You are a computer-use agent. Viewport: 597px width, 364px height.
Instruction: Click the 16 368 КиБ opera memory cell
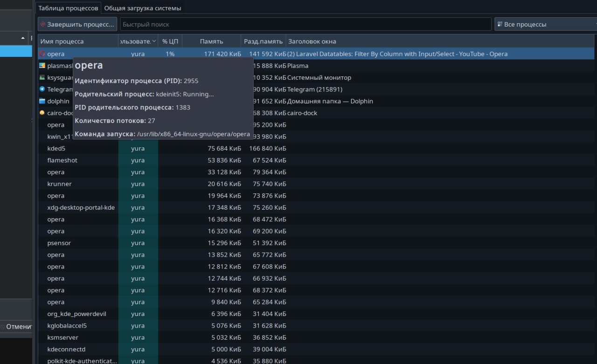tap(224, 219)
